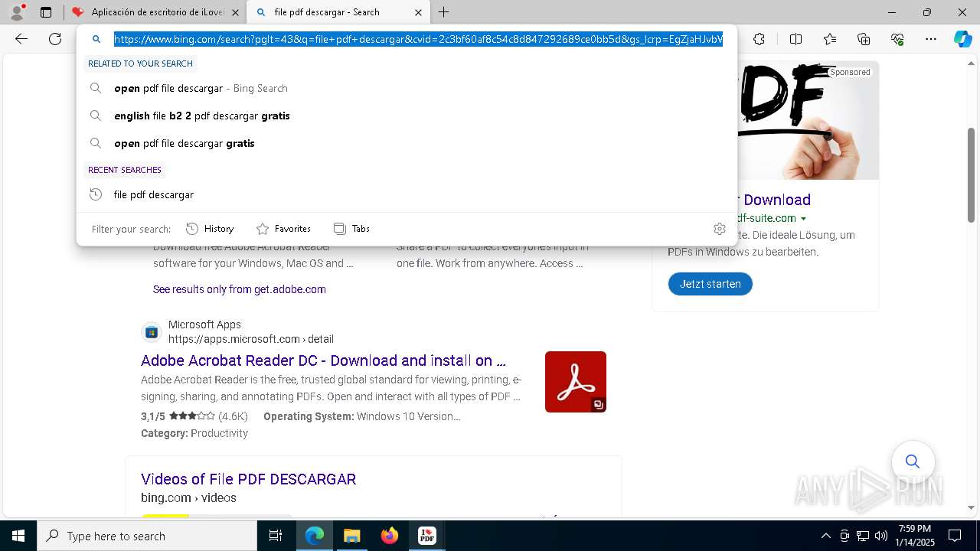Click the floating search magnifier button
This screenshot has height=551, width=980.
pyautogui.click(x=913, y=461)
